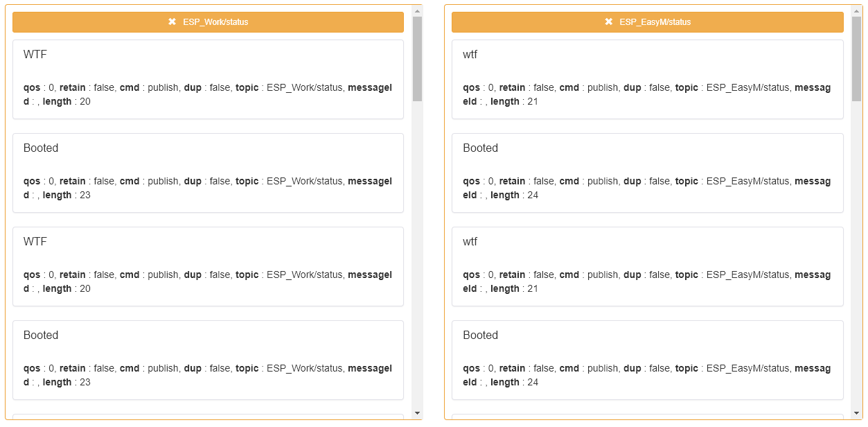This screenshot has height=427, width=868.
Task: Open the first Booted message in left panel
Action: 207,171
